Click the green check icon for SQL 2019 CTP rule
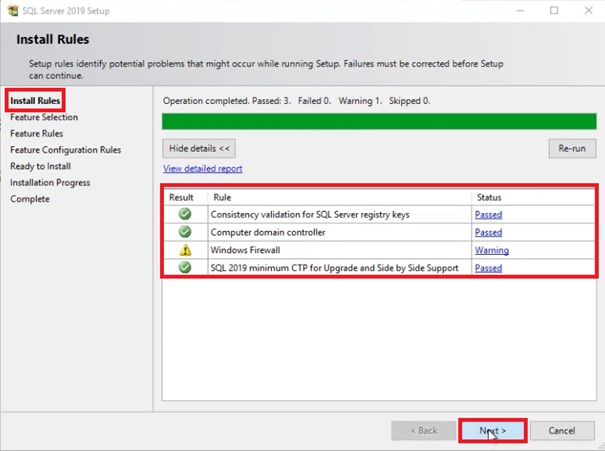 tap(185, 267)
